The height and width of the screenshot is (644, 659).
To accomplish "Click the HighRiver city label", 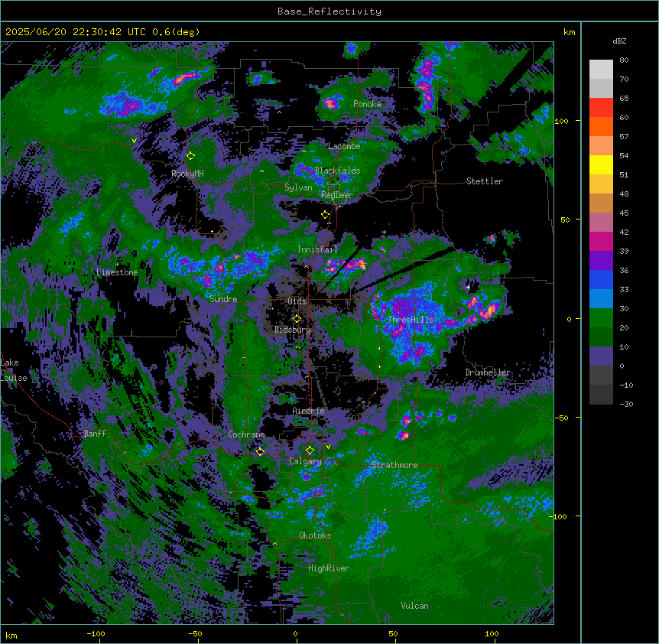I will pos(329,568).
